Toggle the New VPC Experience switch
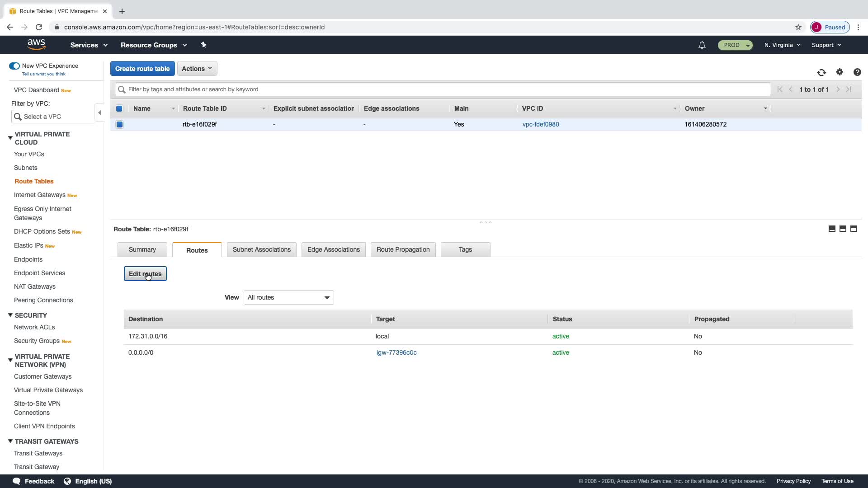Viewport: 868px width, 488px height. [14, 66]
